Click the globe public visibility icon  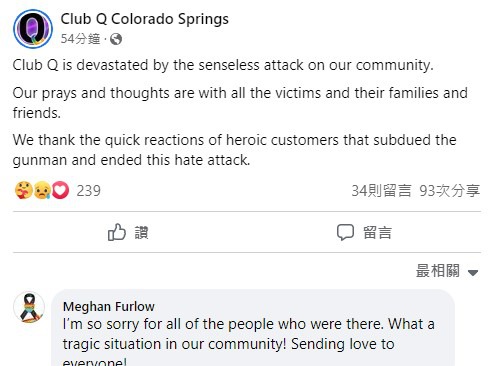116,39
